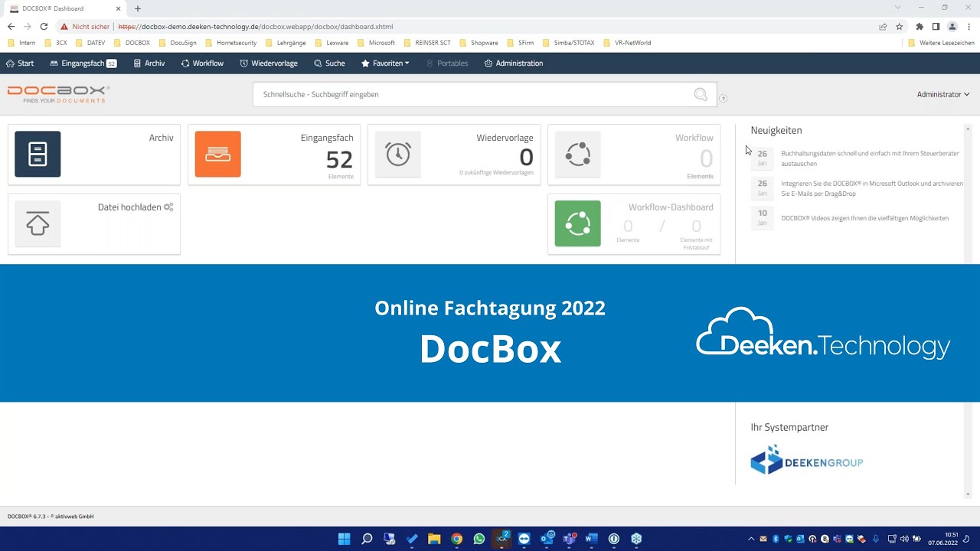Open the help question mark beside search
This screenshot has height=551, width=980.
723,98
